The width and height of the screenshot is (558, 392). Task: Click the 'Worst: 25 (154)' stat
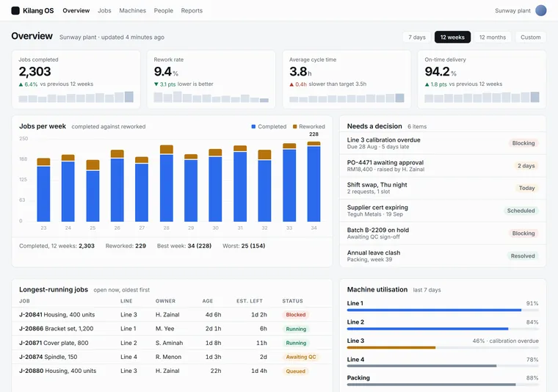point(244,246)
